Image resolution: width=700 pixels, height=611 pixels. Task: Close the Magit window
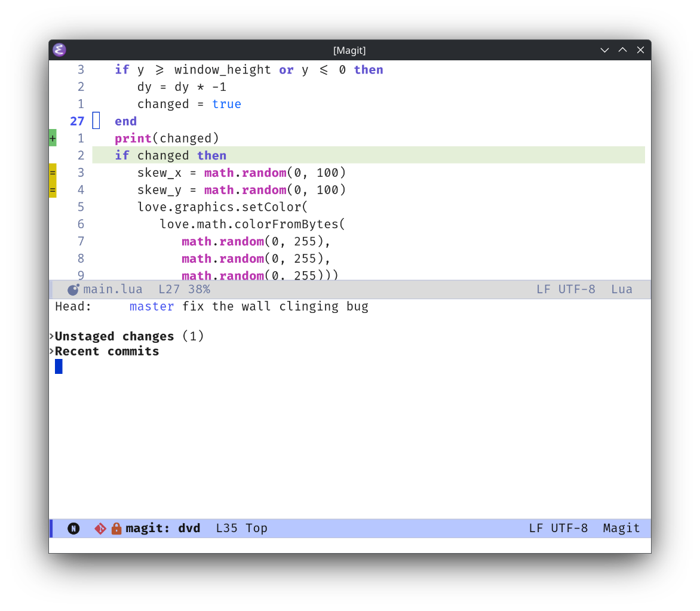(x=640, y=50)
